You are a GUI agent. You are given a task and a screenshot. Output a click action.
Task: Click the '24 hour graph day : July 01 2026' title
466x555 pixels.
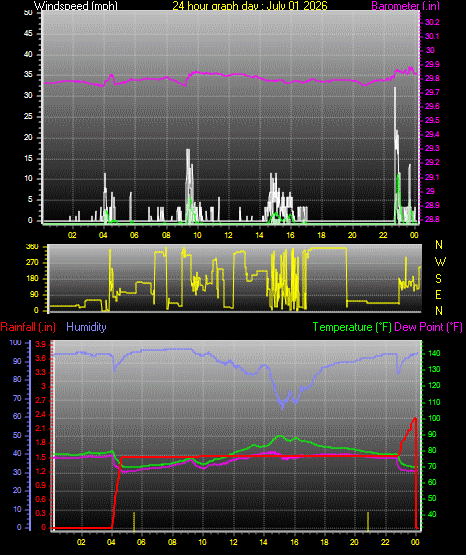(250, 6)
